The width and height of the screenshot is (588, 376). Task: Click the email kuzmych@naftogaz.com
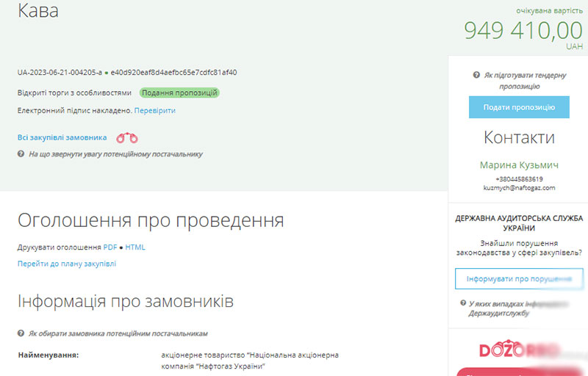pos(519,188)
